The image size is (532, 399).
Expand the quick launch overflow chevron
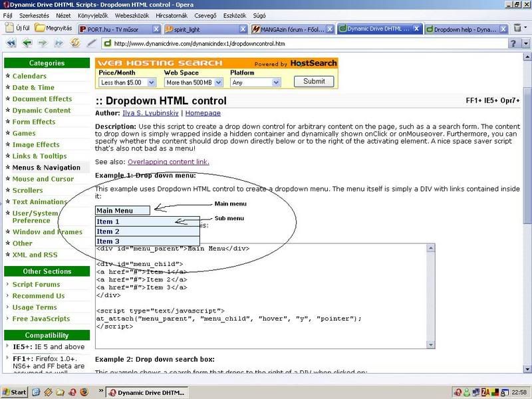(x=101, y=391)
